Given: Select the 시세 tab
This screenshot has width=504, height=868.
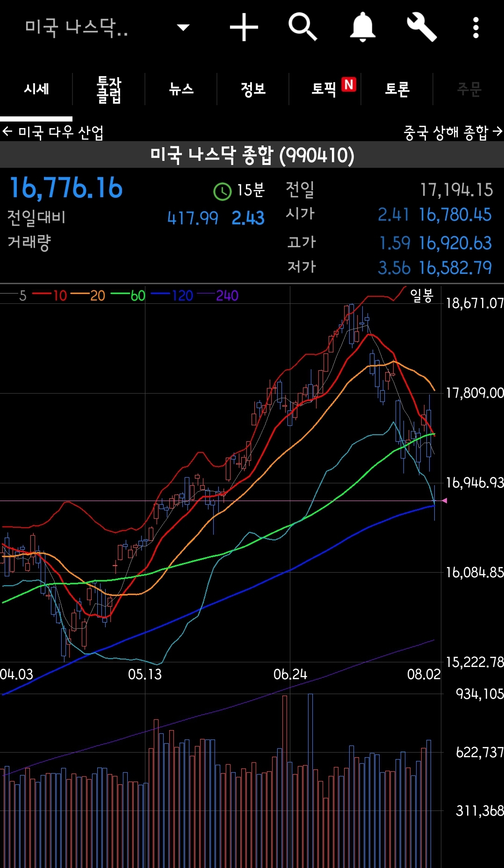Looking at the screenshot, I should [x=36, y=89].
